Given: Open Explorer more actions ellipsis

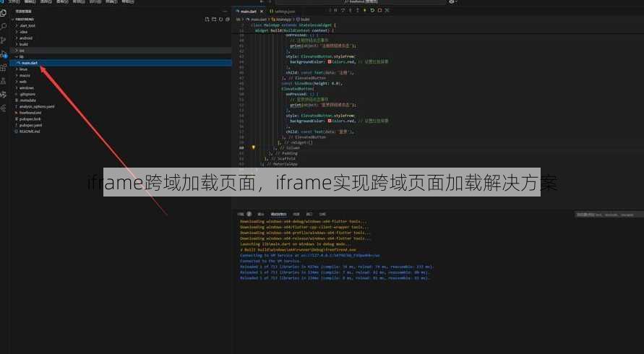Looking at the screenshot, I should [225, 12].
